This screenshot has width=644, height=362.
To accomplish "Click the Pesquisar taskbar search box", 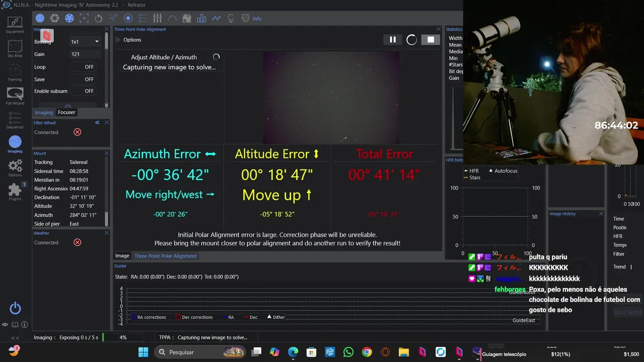I will pos(200,352).
